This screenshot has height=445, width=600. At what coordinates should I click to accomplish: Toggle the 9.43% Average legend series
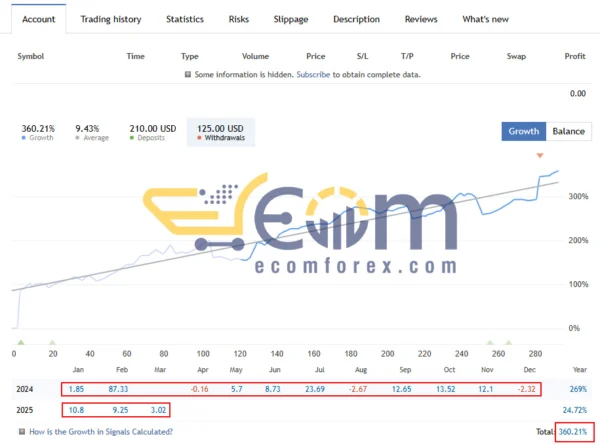pyautogui.click(x=94, y=133)
